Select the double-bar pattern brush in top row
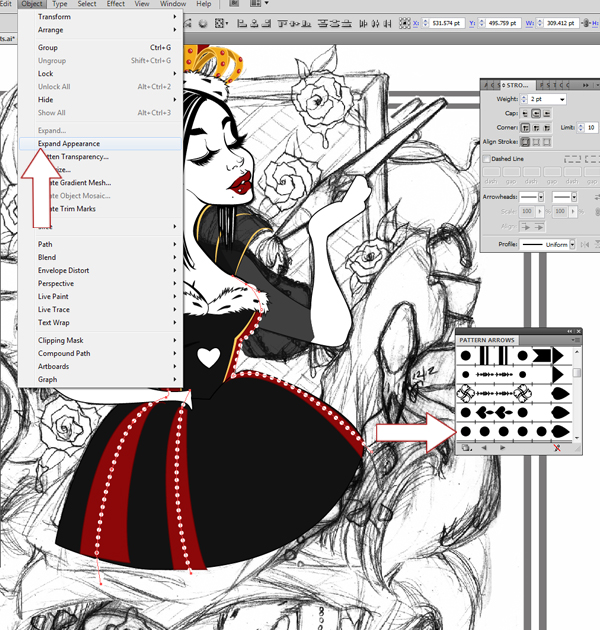The image size is (600, 630). point(513,356)
